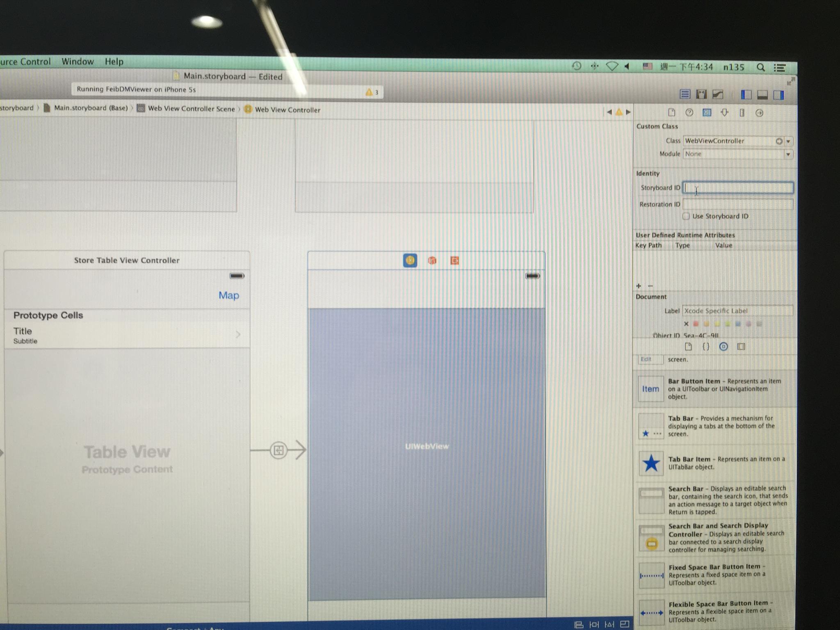
Task: Open the Window menu
Action: pyautogui.click(x=78, y=62)
